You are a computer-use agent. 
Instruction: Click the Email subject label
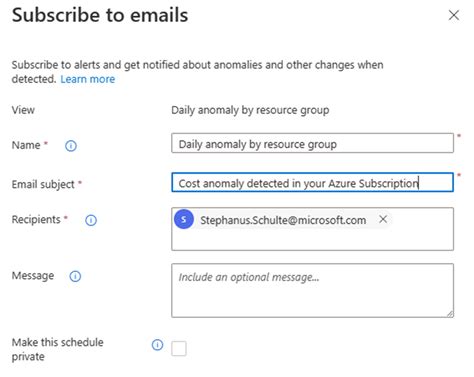pyautogui.click(x=43, y=184)
